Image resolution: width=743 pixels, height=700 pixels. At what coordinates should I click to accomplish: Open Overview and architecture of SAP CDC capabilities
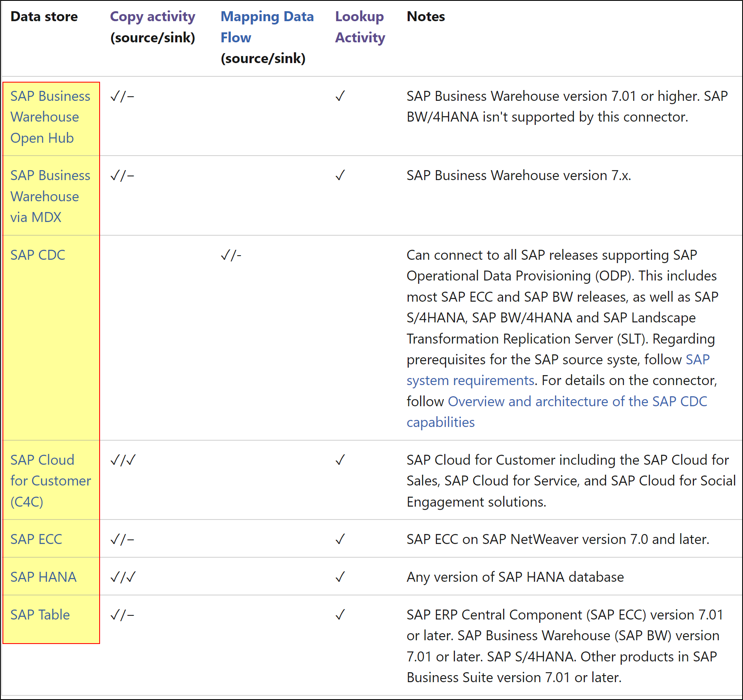click(557, 412)
